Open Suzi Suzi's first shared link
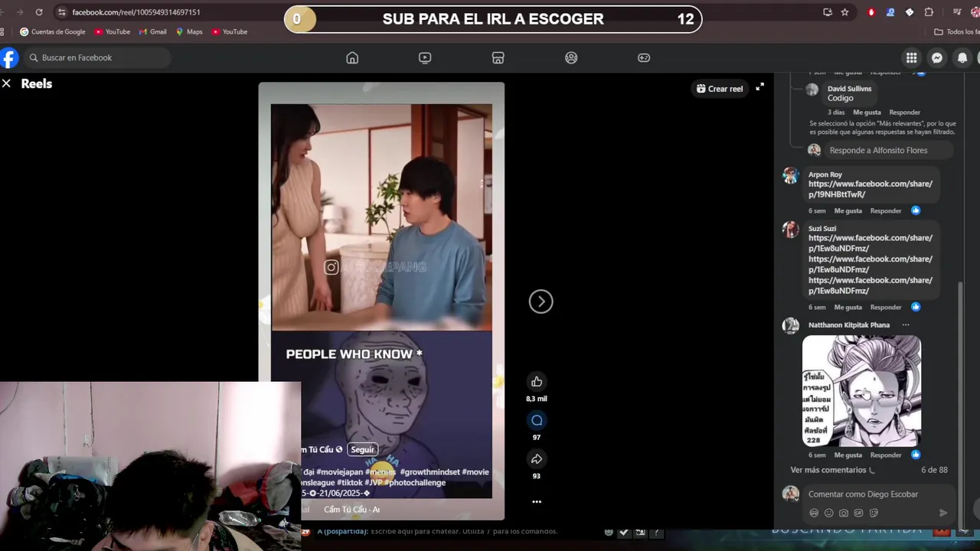Viewport: 980px width, 551px height. 871,243
